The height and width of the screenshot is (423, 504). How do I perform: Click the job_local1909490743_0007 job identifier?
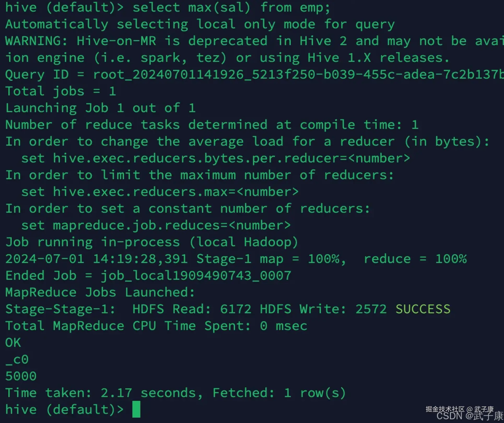click(196, 276)
